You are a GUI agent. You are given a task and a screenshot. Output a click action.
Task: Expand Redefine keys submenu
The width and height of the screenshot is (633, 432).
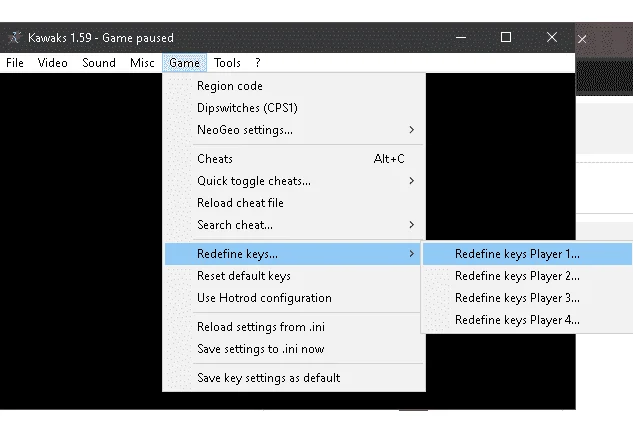(x=294, y=254)
